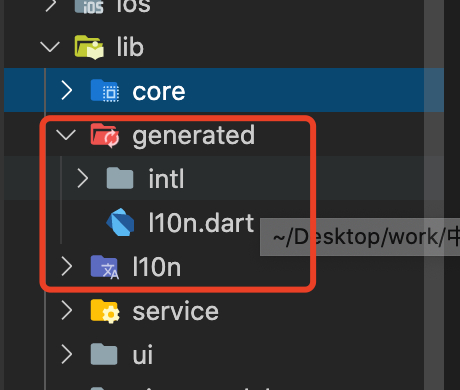Select the ui folder label
Viewport: 460px width, 390px height.
click(143, 354)
